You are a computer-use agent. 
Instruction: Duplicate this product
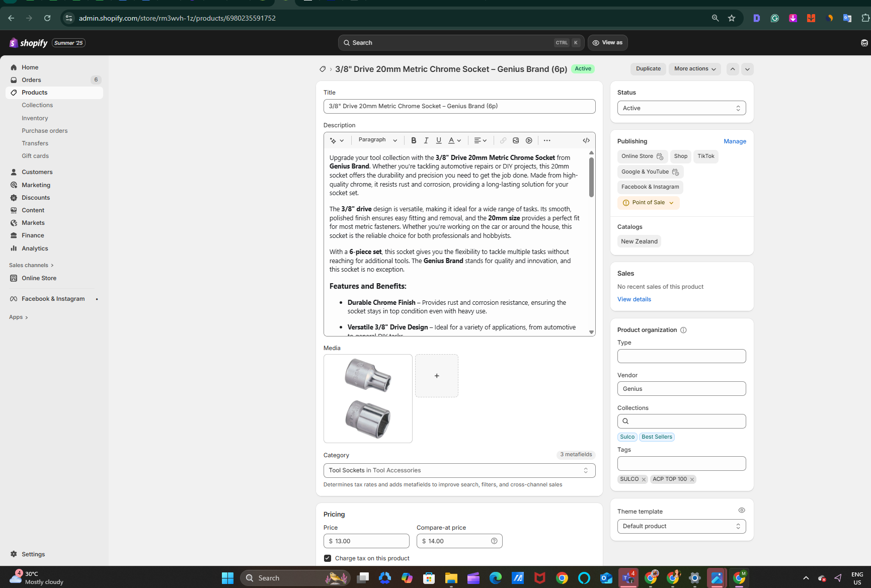click(648, 69)
